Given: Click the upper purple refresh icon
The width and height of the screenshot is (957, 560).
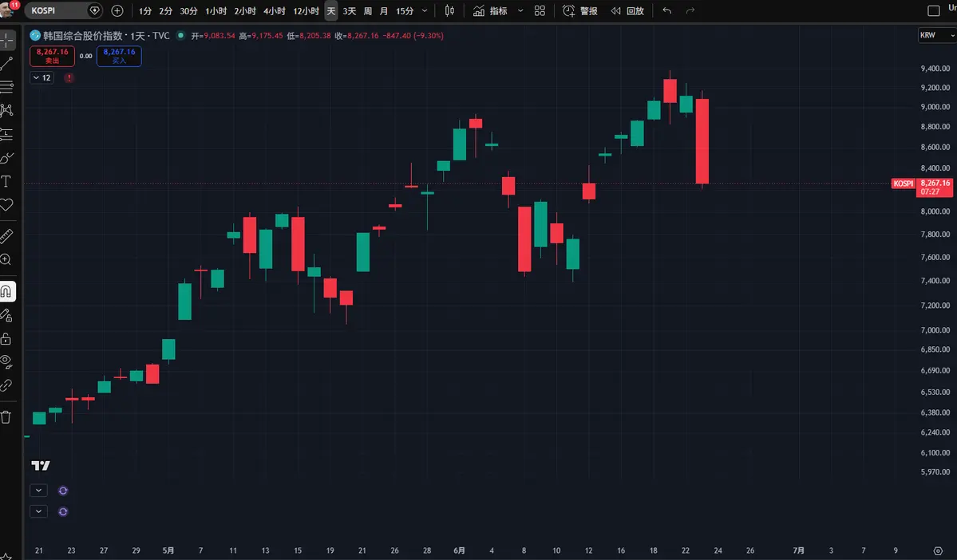Looking at the screenshot, I should tap(63, 491).
